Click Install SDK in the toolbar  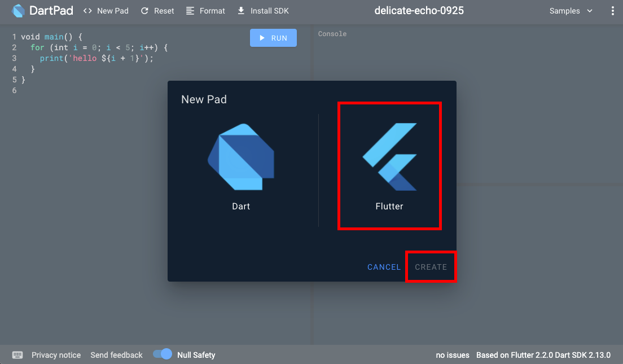click(x=263, y=11)
